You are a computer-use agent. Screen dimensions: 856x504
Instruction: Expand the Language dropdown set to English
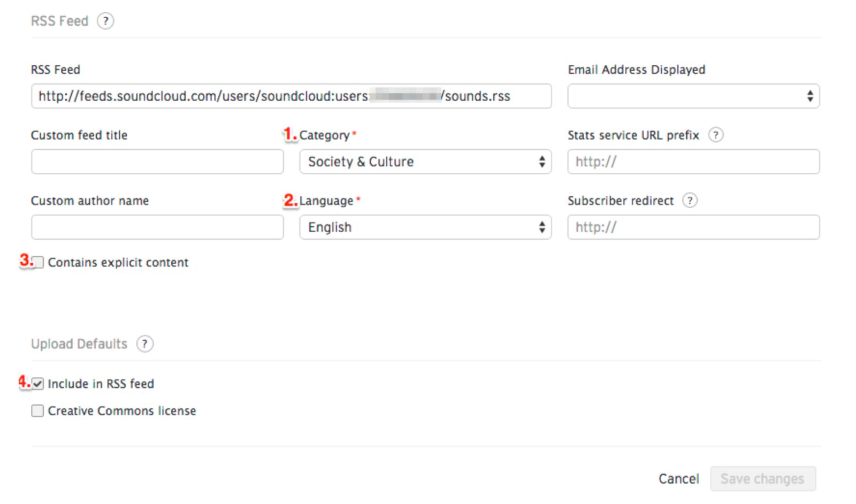425,227
